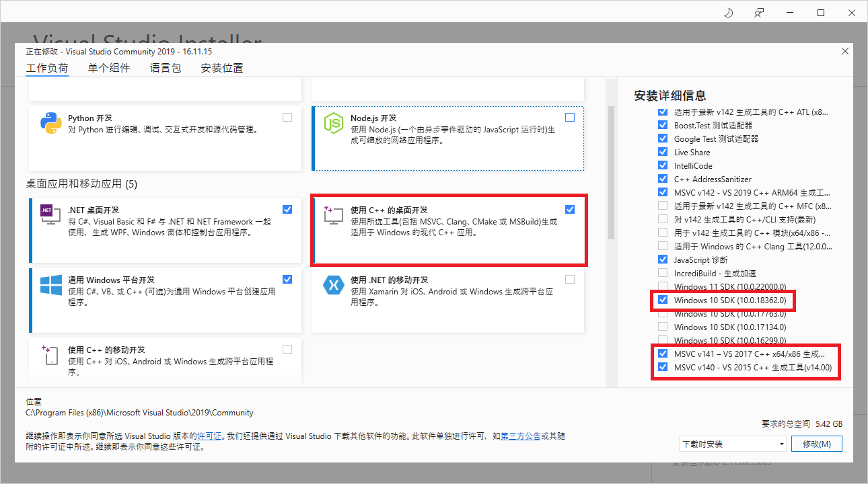Maximize the Visual Studio Installer window
Screen dimensions: 868x484
click(821, 13)
